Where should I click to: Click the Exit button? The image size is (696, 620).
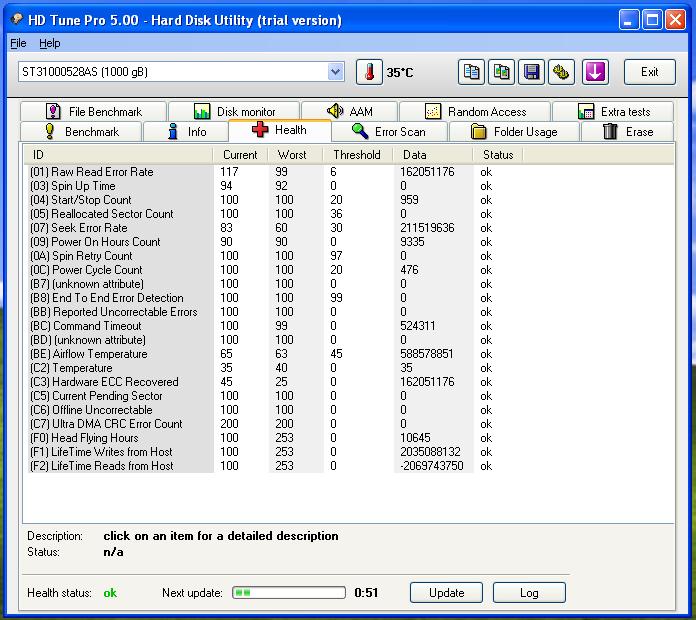(x=649, y=72)
